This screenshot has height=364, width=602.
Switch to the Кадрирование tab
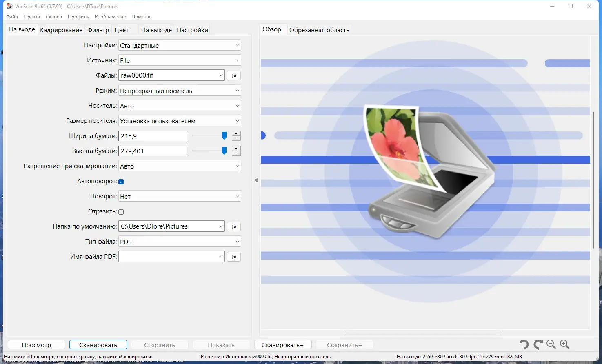61,29
